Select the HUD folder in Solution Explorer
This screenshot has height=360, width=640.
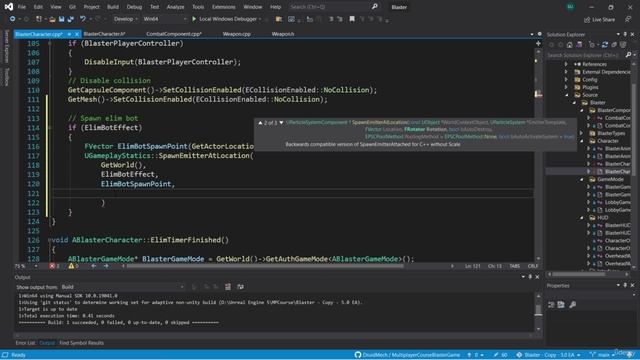tap(602, 218)
